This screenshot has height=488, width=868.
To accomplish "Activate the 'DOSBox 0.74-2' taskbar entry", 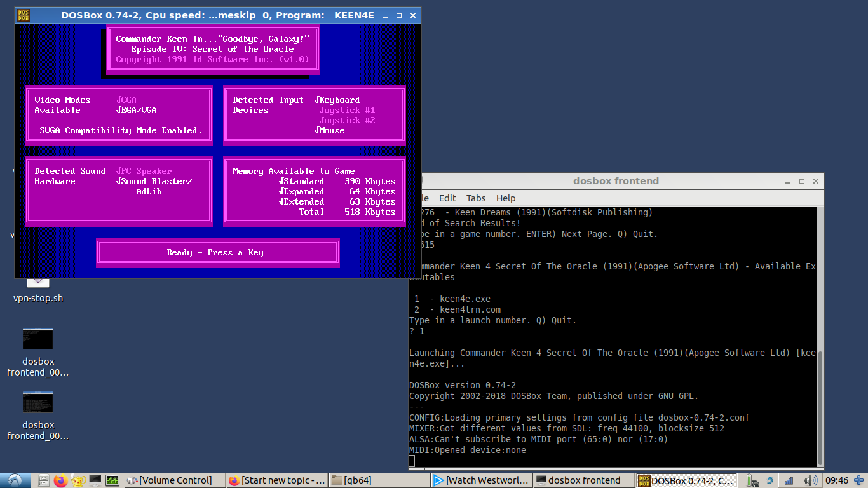I will 687,480.
